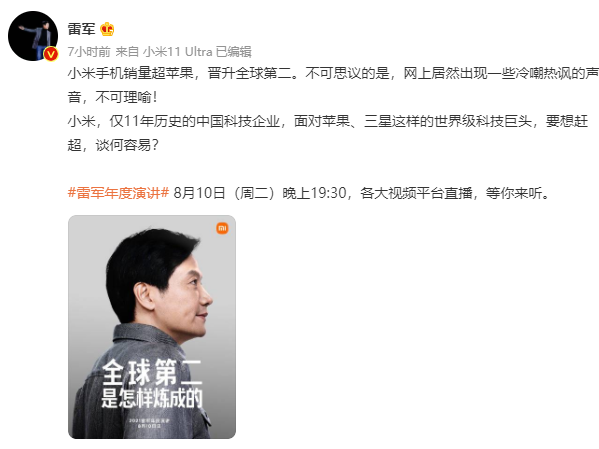This screenshot has width=599, height=449.
Task: Click the 超，谈何容易？ text line
Action: (113, 145)
